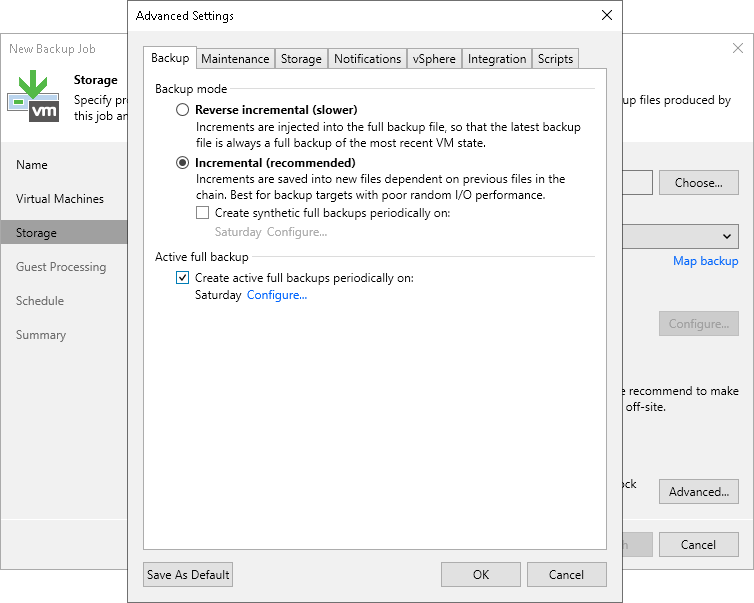Switch to the Storage tab in Advanced Settings
Viewport: 754px width, 603px height.
click(301, 59)
